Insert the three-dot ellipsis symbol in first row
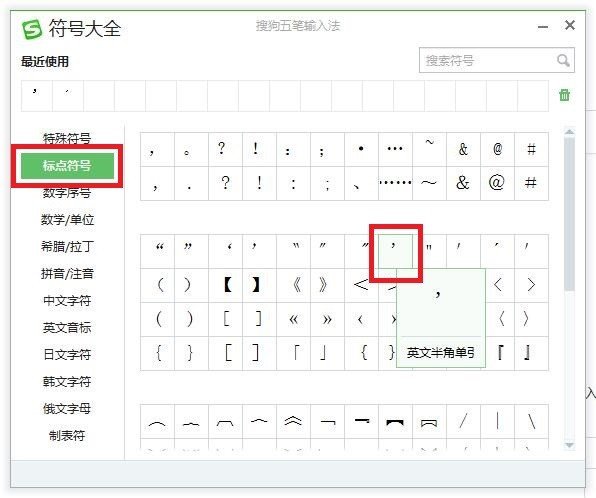596x498 pixels. (x=395, y=149)
